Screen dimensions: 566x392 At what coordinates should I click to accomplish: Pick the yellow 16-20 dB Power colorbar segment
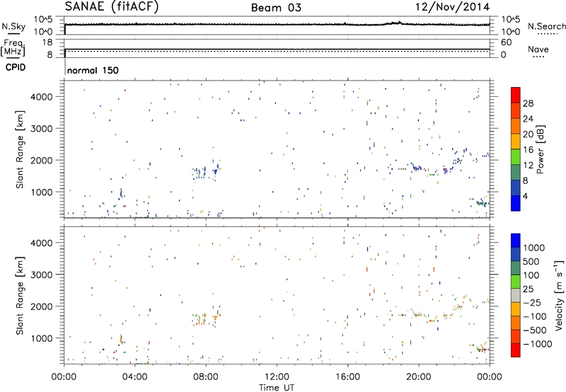coord(516,141)
